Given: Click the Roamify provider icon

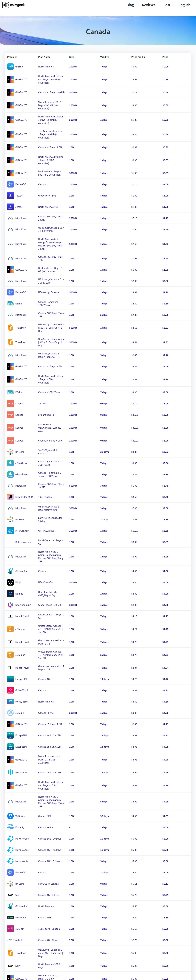Looking at the screenshot, I should tap(10, 827).
